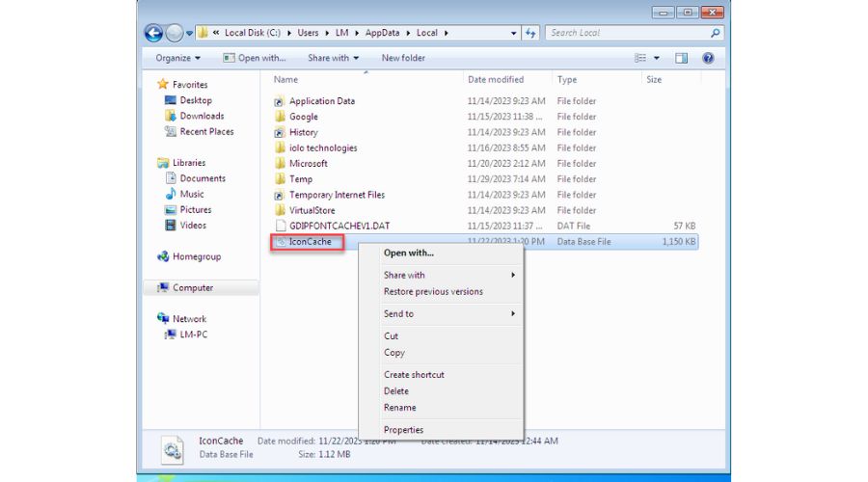Select Local Disk (C:) in breadcrumb
The width and height of the screenshot is (868, 482).
click(x=253, y=33)
